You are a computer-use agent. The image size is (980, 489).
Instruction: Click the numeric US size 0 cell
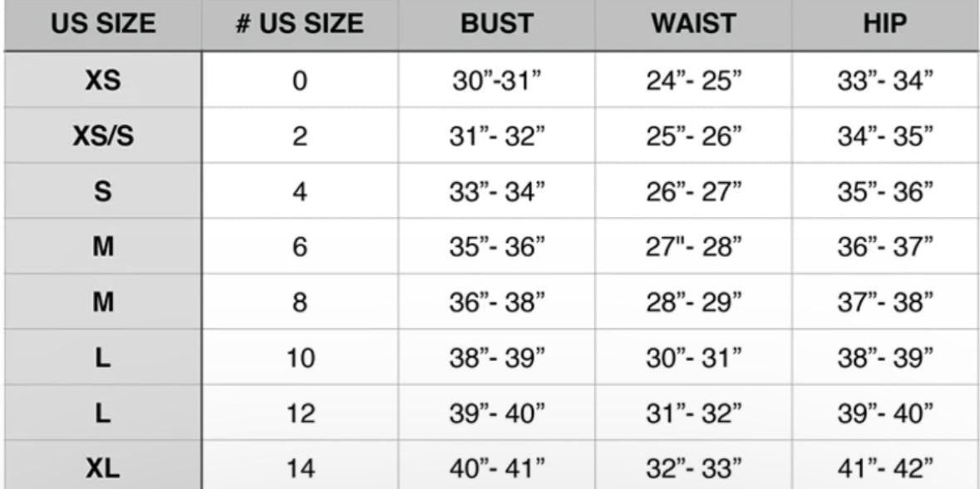[x=299, y=81]
